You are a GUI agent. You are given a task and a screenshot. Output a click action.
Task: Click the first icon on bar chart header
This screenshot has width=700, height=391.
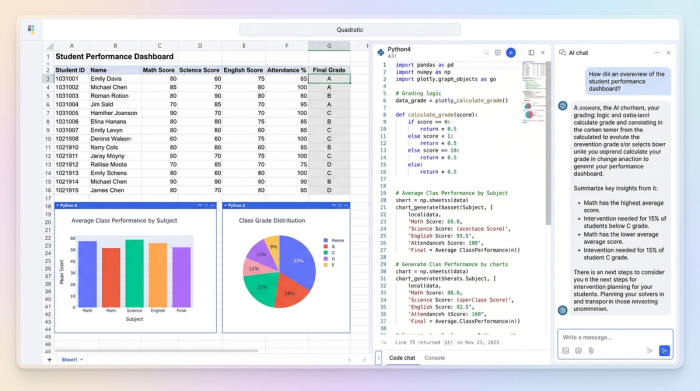pyautogui.click(x=200, y=205)
